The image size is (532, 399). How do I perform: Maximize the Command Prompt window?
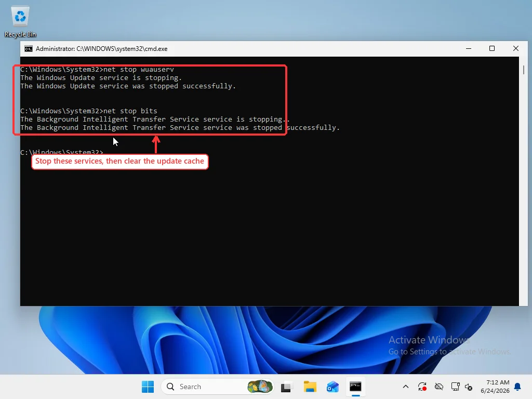point(492,48)
